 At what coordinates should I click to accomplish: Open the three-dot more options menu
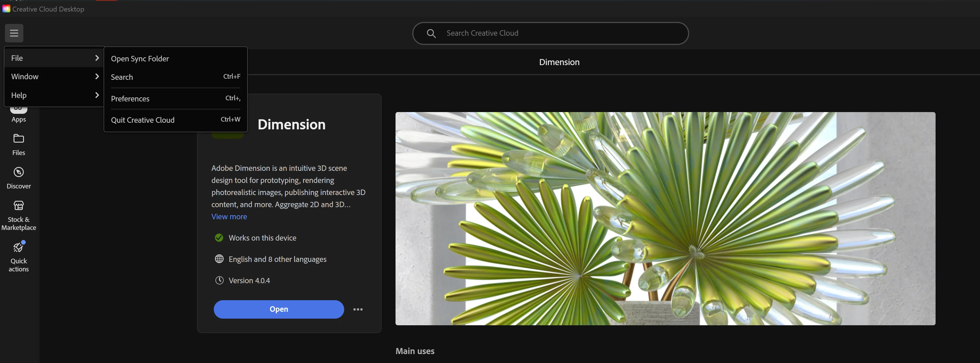tap(358, 309)
